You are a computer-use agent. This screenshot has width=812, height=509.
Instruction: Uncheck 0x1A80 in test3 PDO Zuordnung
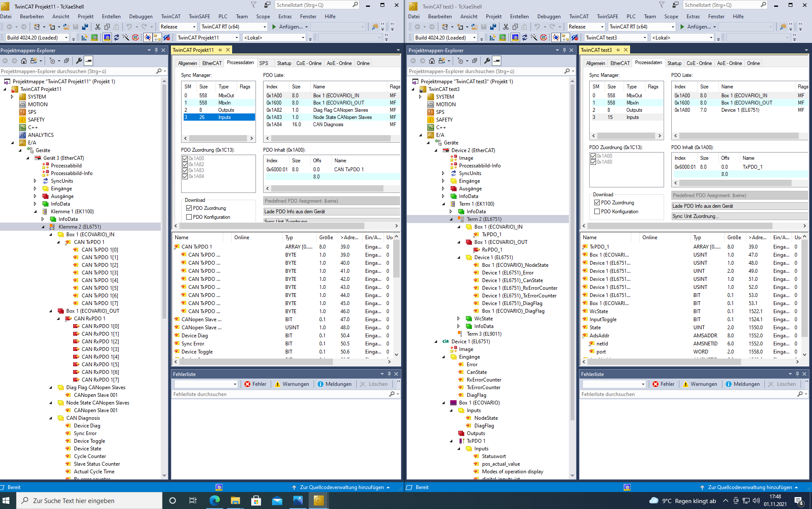pos(593,162)
